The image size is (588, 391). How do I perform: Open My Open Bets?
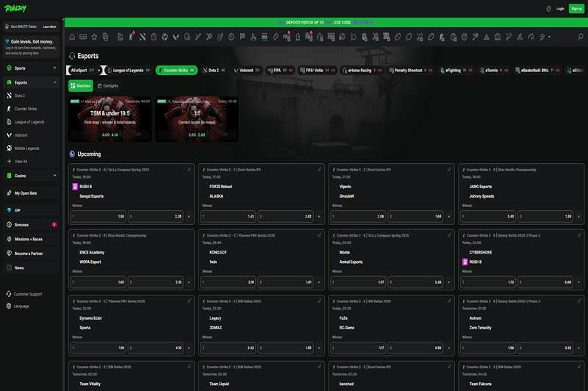(x=31, y=193)
